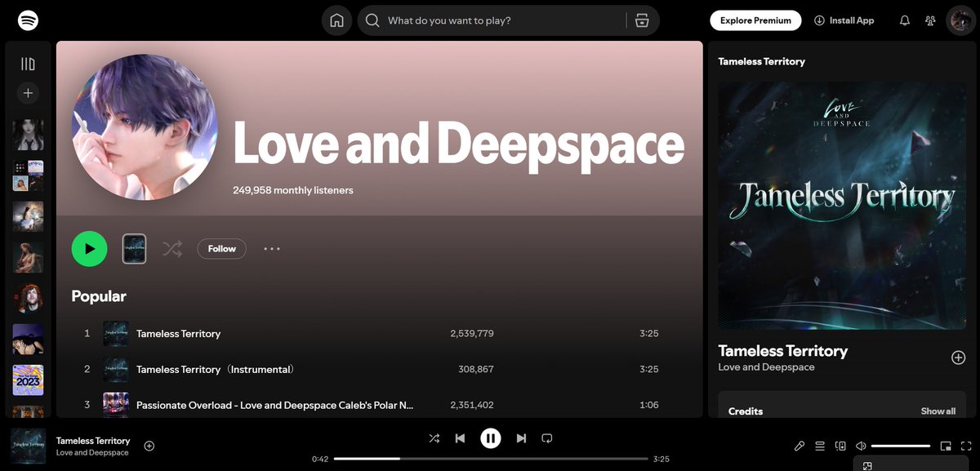Click the Install App download icon

(819, 20)
